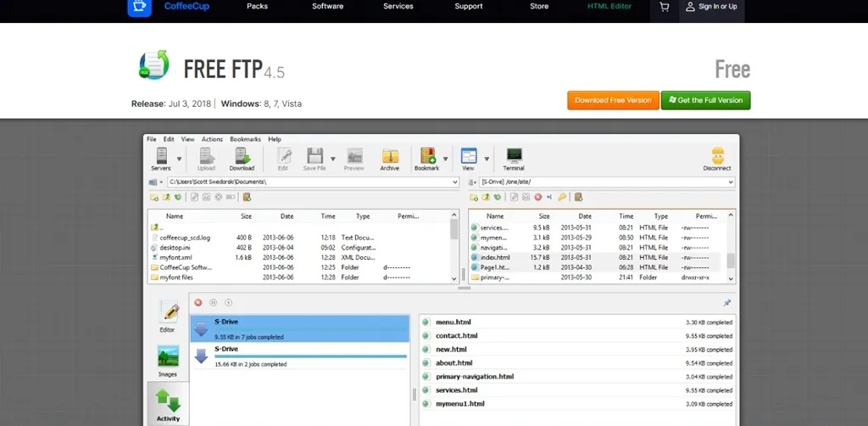868x426 pixels.
Task: Open the Activity sidebar panel
Action: [168, 405]
